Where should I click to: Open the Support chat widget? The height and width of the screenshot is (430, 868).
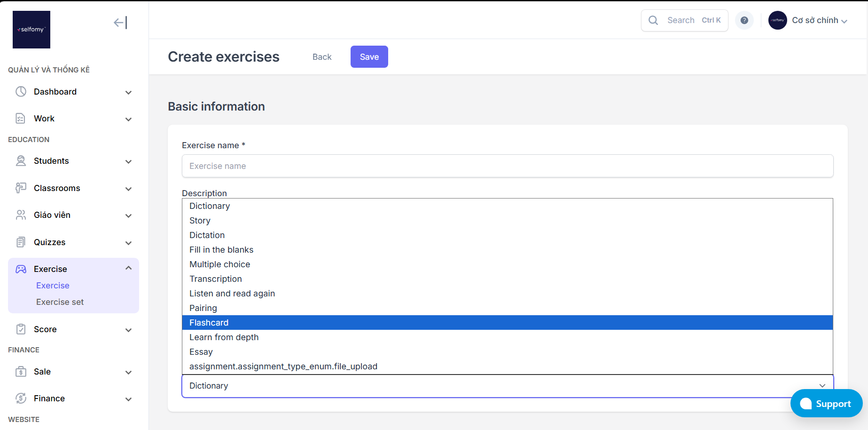(826, 404)
